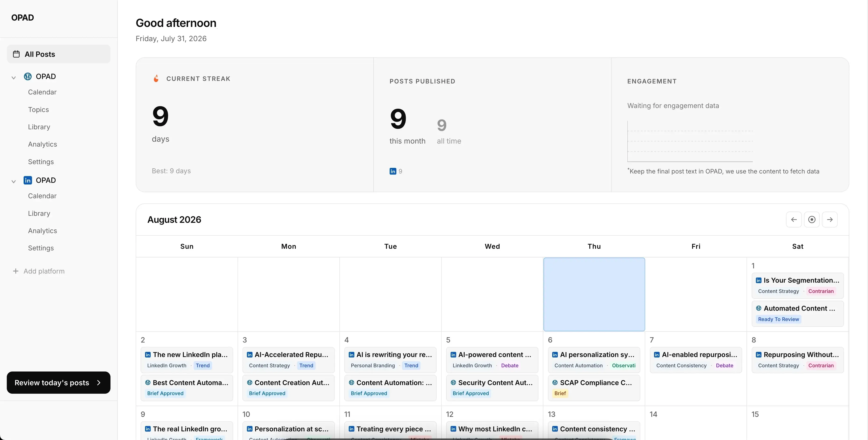This screenshot has width=868, height=440.
Task: Click the August 2026 month heading
Action: [x=174, y=220]
